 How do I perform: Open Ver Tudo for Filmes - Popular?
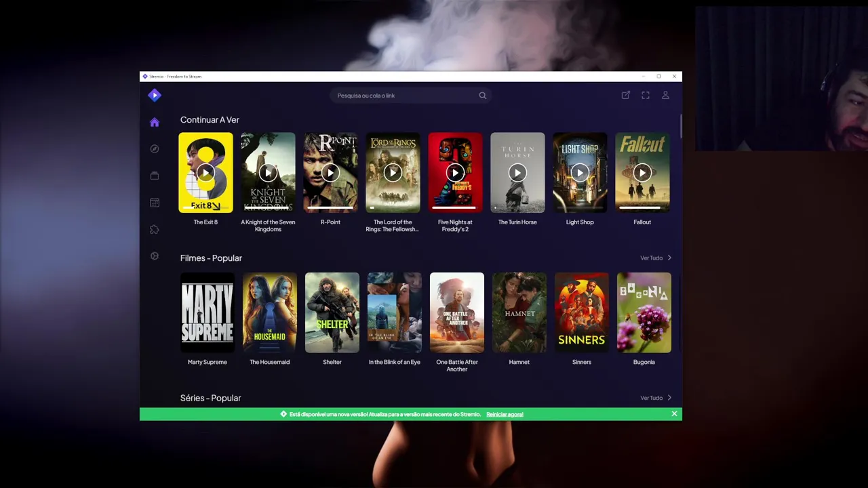click(656, 258)
